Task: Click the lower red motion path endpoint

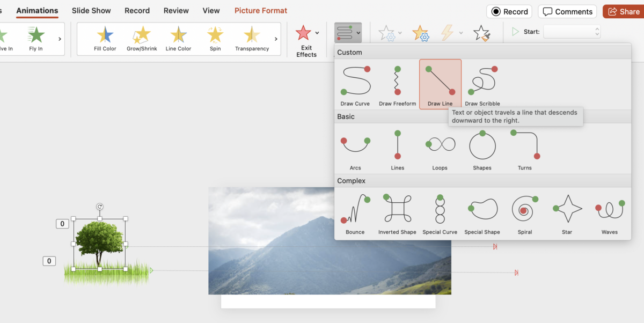Action: point(516,273)
